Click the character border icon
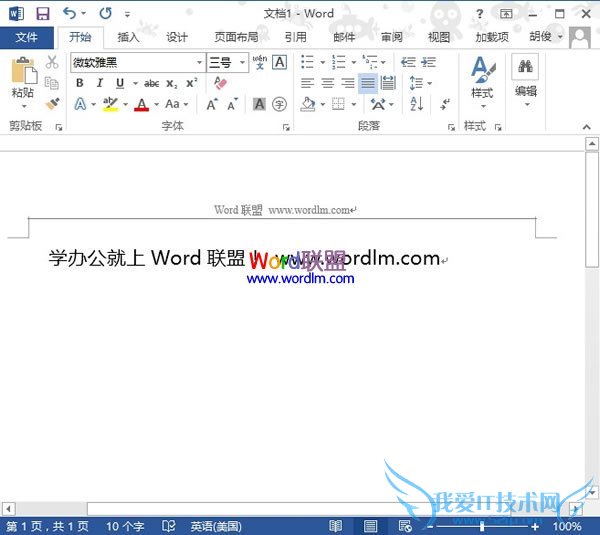This screenshot has width=600, height=535. 280,62
